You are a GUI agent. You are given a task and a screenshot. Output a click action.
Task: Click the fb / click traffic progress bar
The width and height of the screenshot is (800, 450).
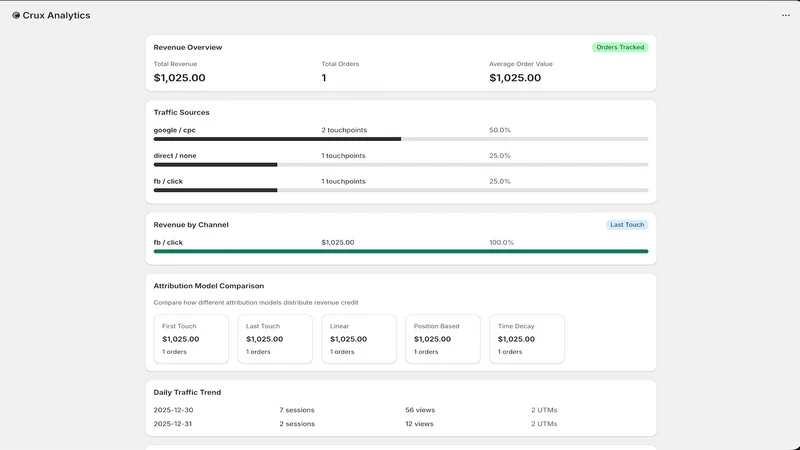401,190
